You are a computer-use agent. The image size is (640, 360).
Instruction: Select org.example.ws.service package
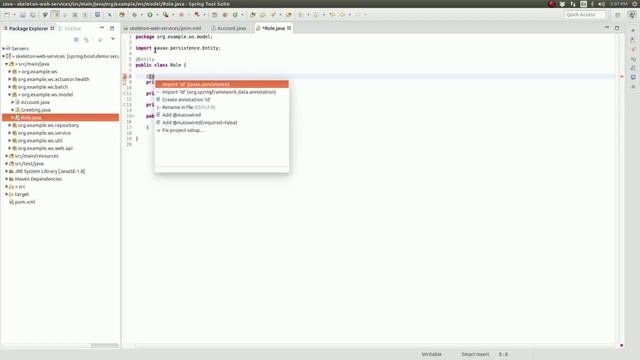44,133
